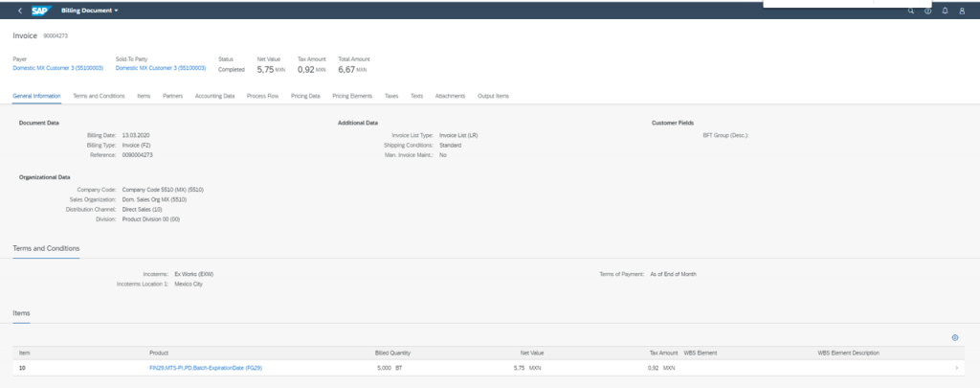This screenshot has width=980, height=388.
Task: Open the Process Flow tab
Action: tap(262, 96)
